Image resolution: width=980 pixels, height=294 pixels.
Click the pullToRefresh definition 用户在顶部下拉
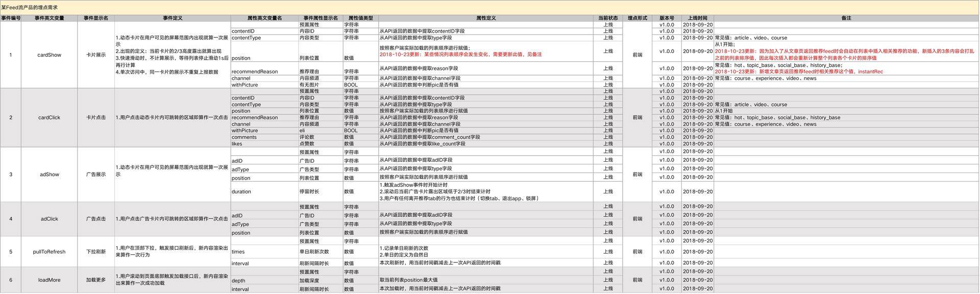(x=173, y=252)
